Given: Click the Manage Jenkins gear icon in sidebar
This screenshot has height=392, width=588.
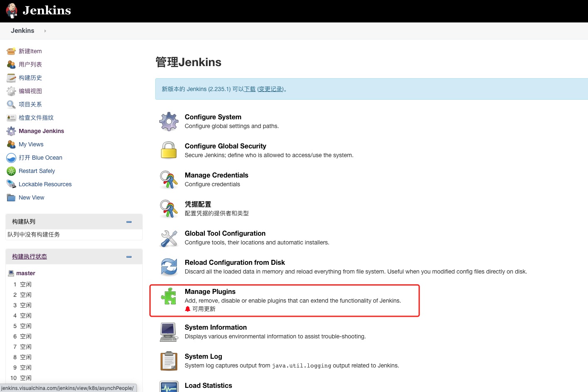Looking at the screenshot, I should 11,131.
